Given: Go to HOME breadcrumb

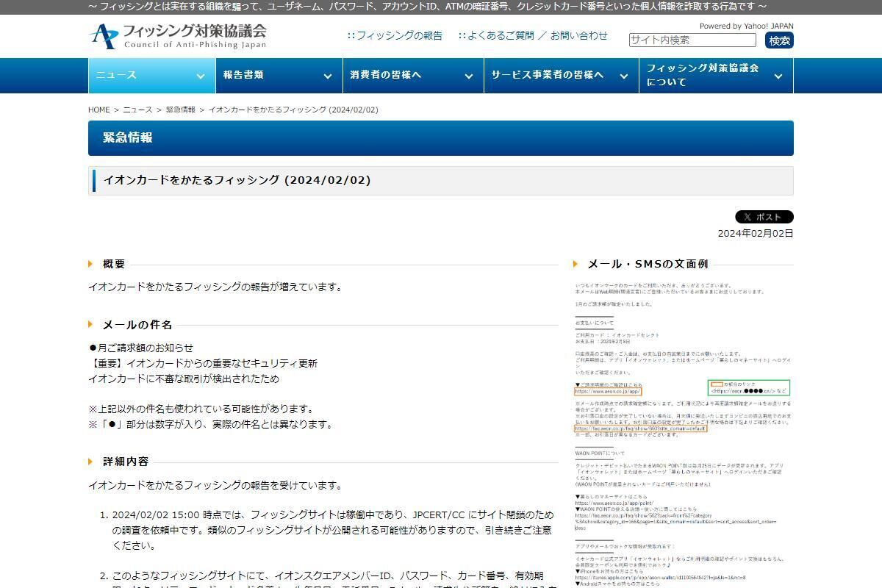Looking at the screenshot, I should pyautogui.click(x=98, y=110).
